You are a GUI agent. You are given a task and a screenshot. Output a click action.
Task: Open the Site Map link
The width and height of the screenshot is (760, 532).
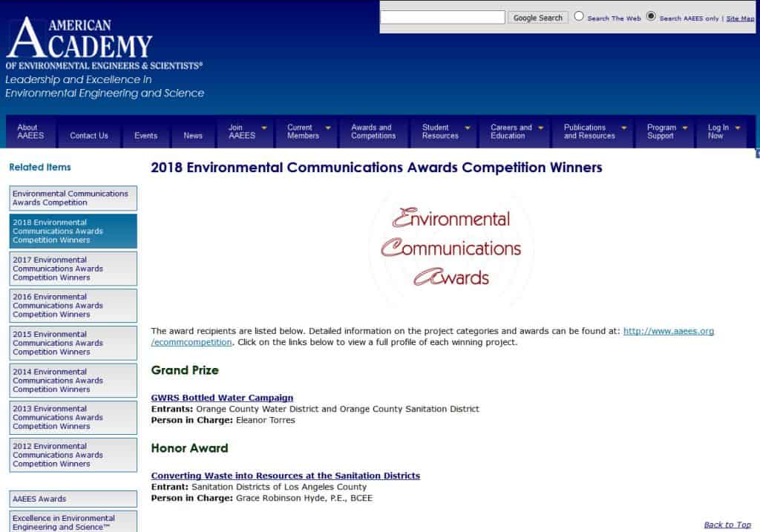(740, 19)
